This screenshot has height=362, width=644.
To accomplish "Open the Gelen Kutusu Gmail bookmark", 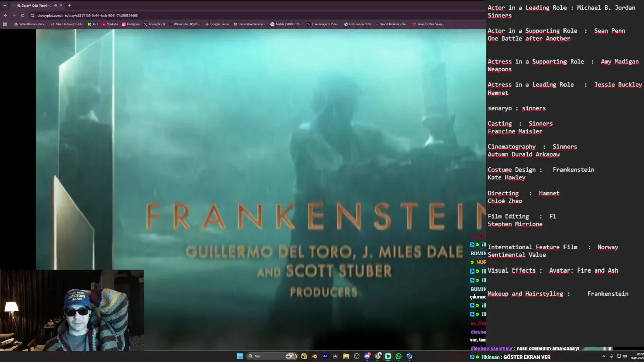I will (x=67, y=24).
